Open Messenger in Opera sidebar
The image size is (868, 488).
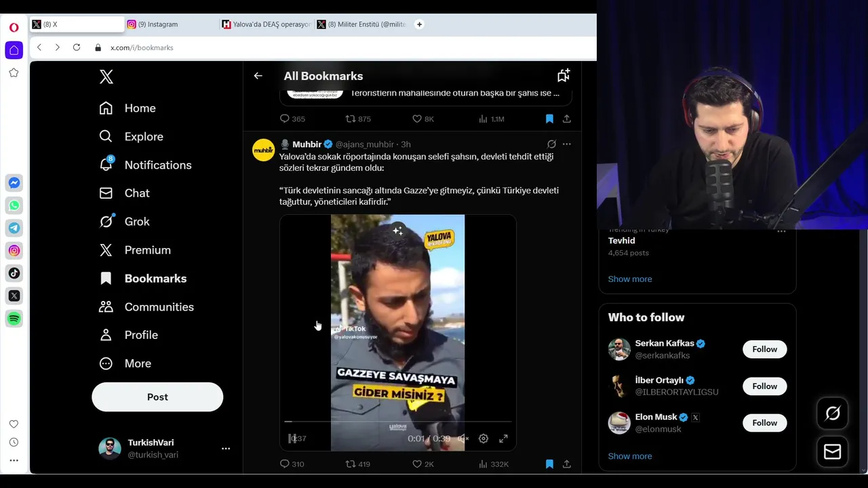[14, 183]
